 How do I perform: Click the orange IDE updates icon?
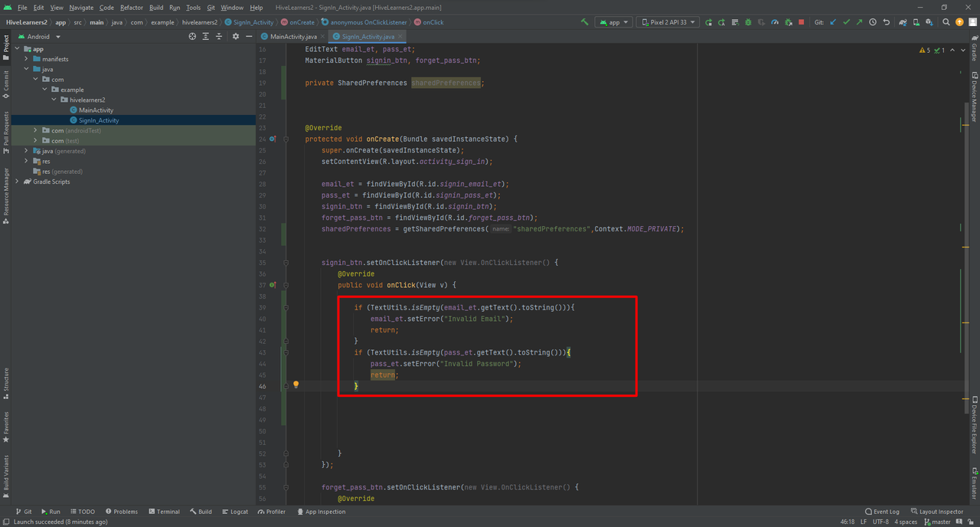click(x=959, y=22)
